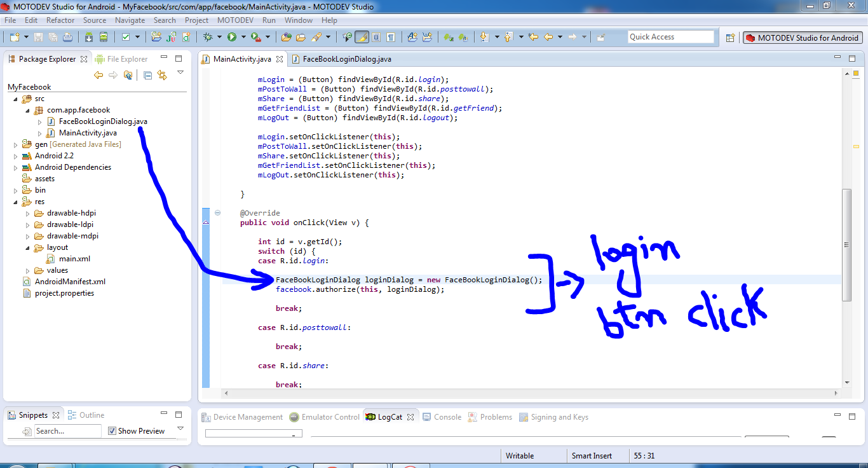The height and width of the screenshot is (468, 868).
Task: Click the New JUnit Test Case icon
Action: click(x=171, y=37)
